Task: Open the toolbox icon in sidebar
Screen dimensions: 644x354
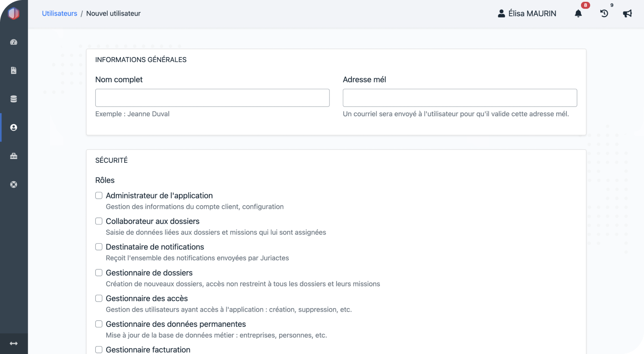Action: (13, 156)
